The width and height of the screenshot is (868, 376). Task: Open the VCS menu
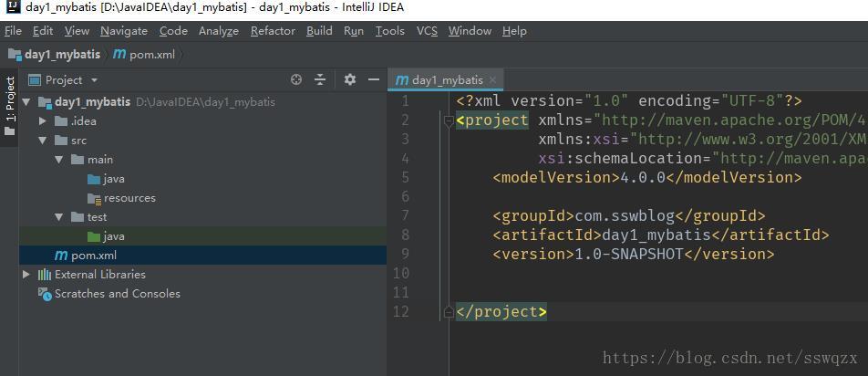coord(427,31)
